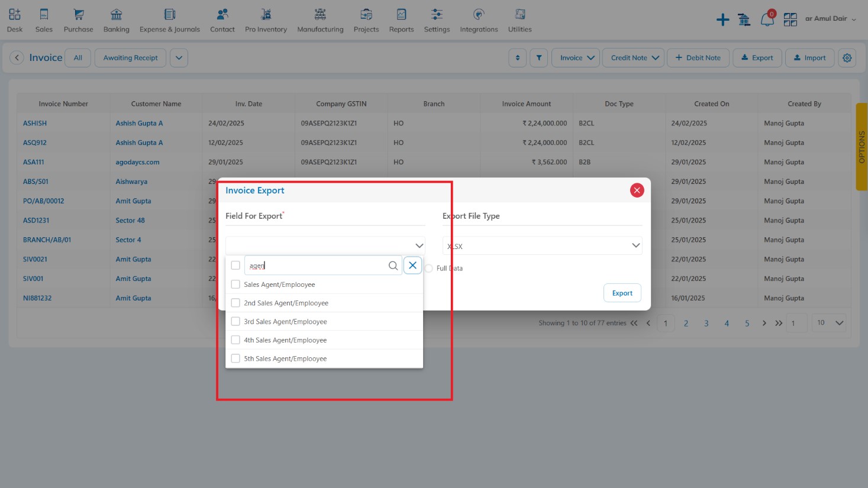This screenshot has height=488, width=868.
Task: Open invoice ASHISH link
Action: [x=35, y=123]
